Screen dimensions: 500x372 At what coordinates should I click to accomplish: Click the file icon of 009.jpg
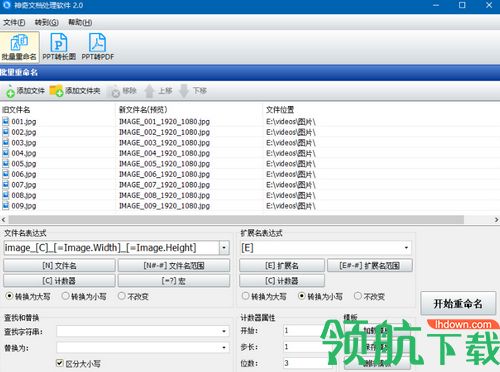tap(6, 206)
